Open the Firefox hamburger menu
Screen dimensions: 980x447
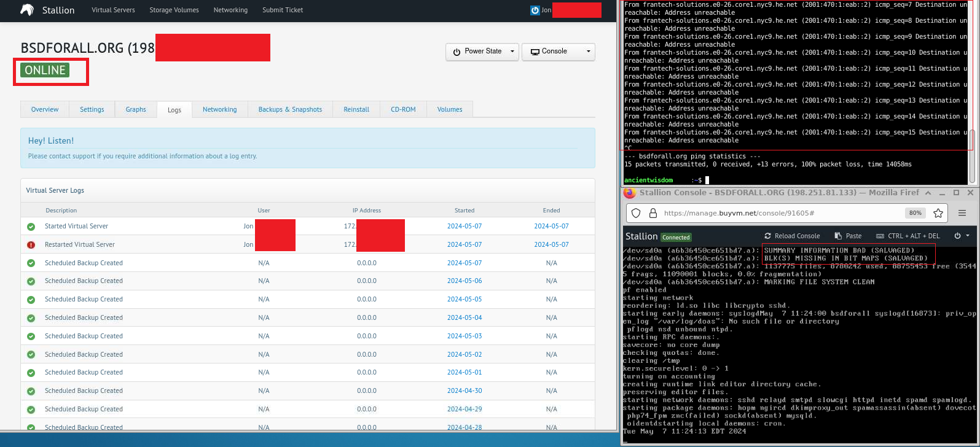962,213
